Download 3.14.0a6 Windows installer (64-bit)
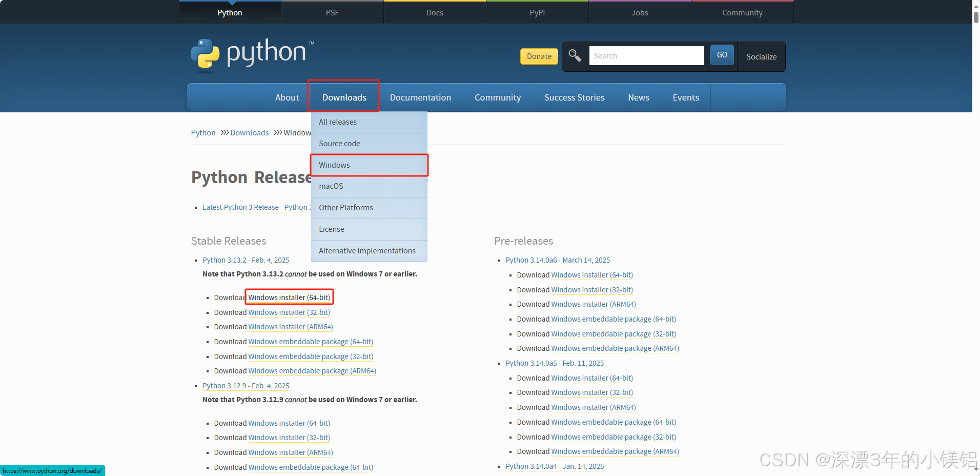Screen dimensions: 980x476 coord(592,275)
